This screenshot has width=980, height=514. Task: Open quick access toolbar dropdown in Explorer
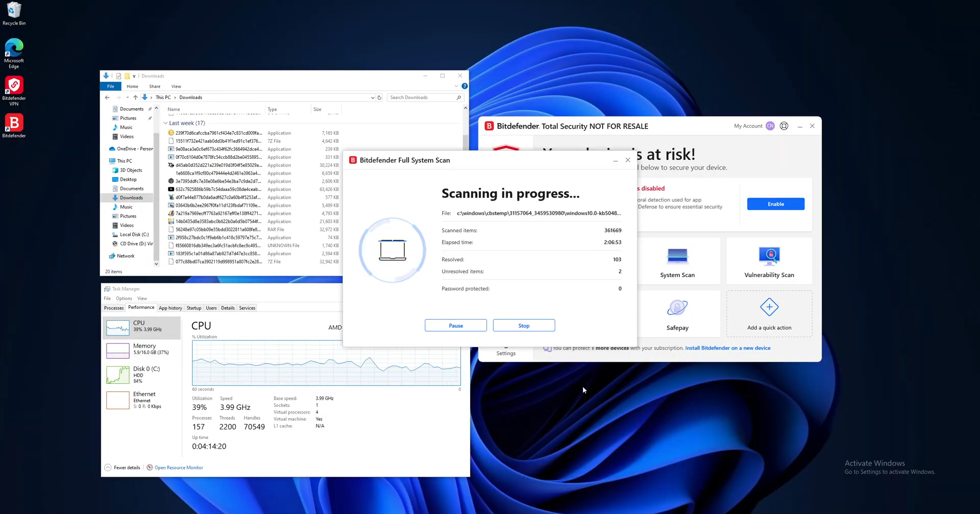[134, 76]
